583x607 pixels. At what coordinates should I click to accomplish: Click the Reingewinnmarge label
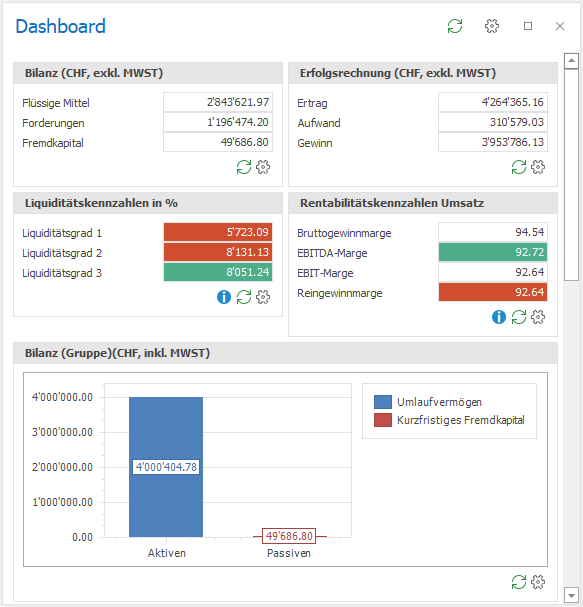pyautogui.click(x=340, y=293)
